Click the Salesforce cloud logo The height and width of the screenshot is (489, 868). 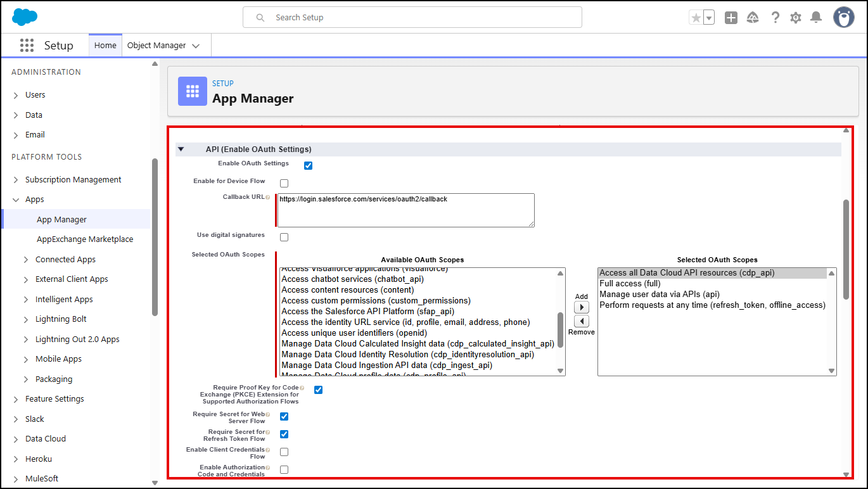pyautogui.click(x=25, y=17)
